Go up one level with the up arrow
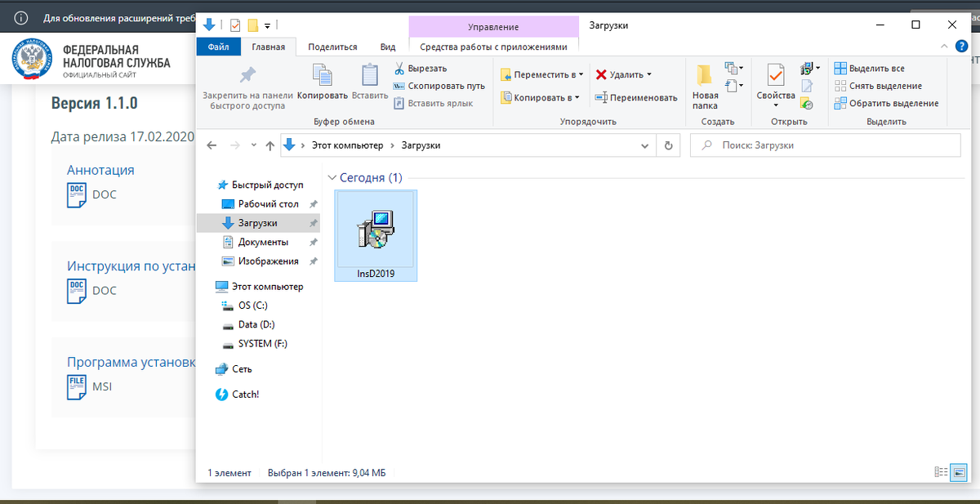980x504 pixels. 270,145
